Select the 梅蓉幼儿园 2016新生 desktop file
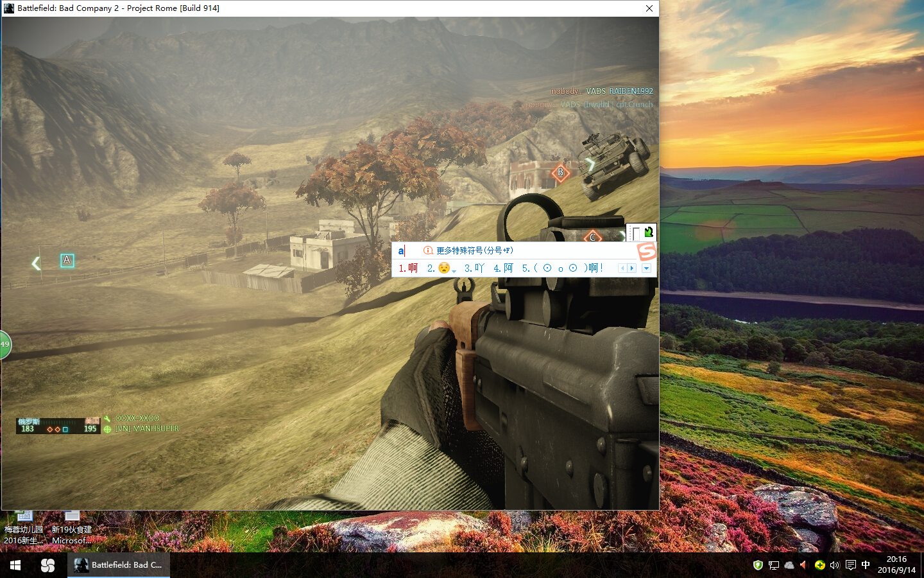Screen dimensions: 924x578 tap(24, 528)
